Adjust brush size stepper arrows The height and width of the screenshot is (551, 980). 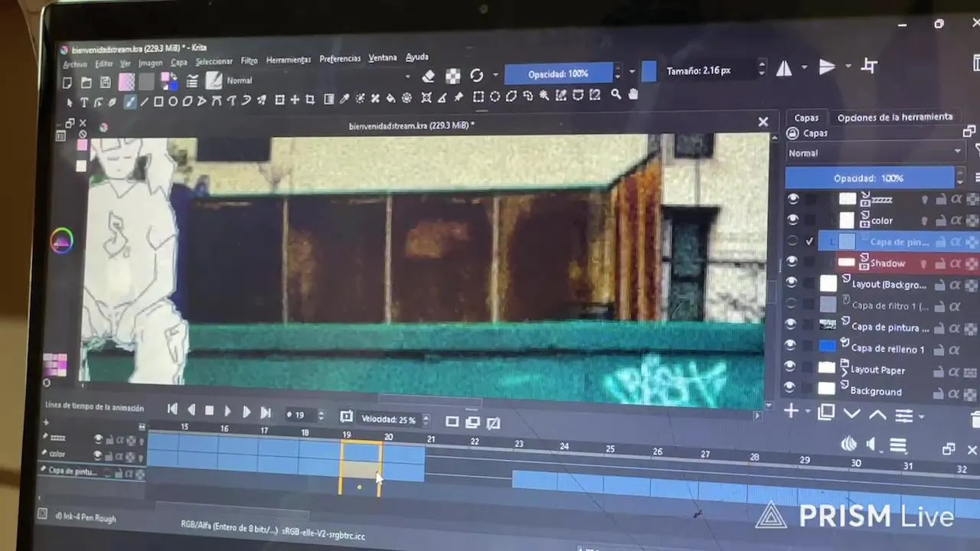click(x=761, y=69)
